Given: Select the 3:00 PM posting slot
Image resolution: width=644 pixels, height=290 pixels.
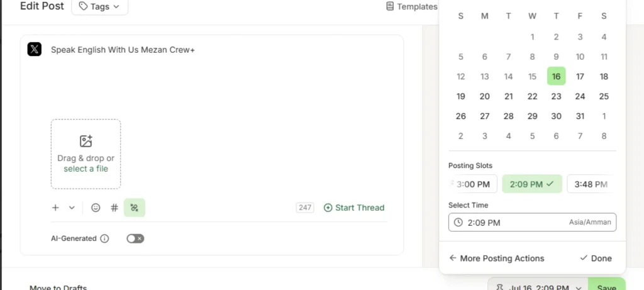Looking at the screenshot, I should (x=473, y=184).
